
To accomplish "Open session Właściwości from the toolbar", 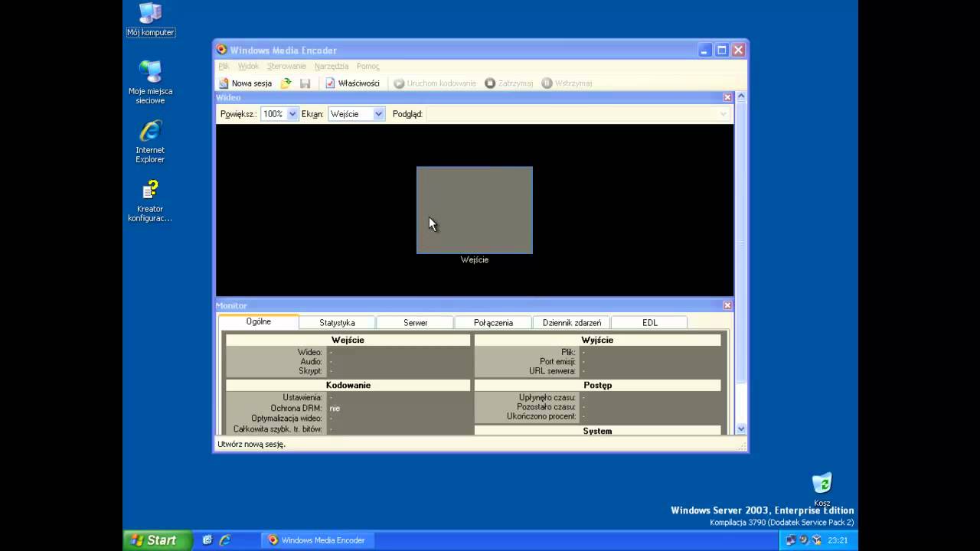I will pyautogui.click(x=352, y=83).
